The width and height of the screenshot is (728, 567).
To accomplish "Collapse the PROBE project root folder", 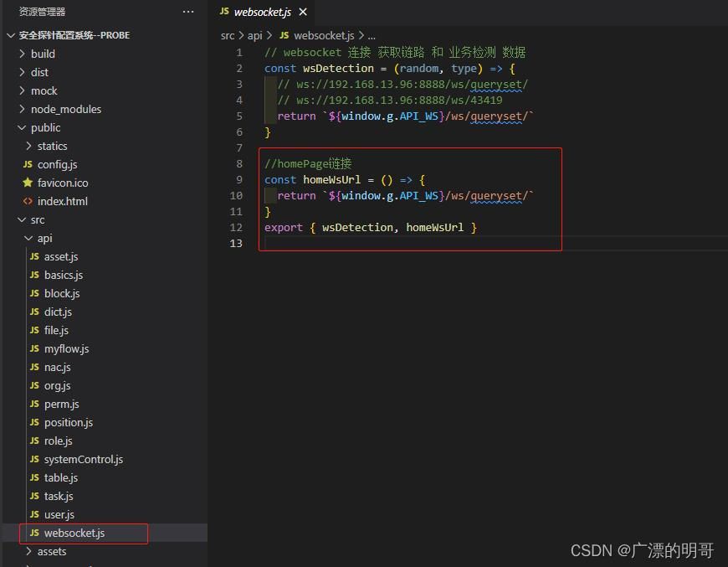I will coord(74,35).
